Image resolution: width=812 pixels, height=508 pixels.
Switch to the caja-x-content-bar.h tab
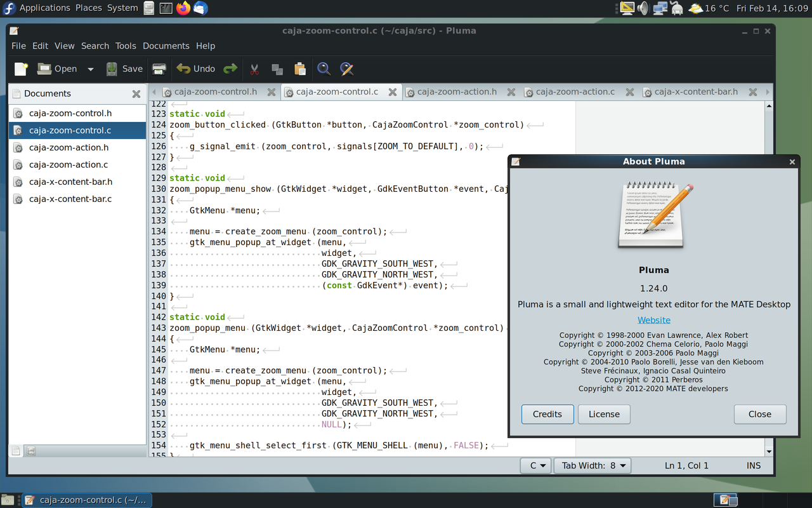pos(696,92)
